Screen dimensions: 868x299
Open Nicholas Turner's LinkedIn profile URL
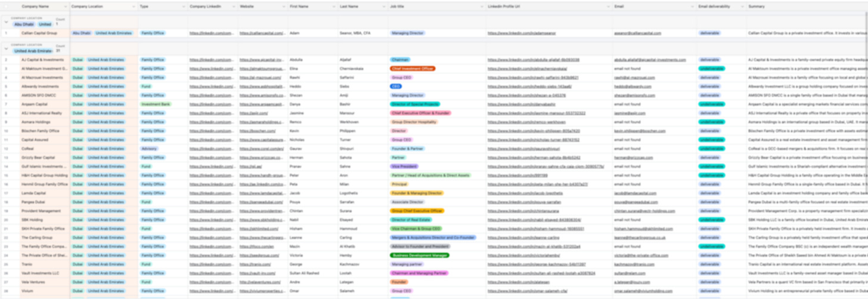(x=533, y=140)
